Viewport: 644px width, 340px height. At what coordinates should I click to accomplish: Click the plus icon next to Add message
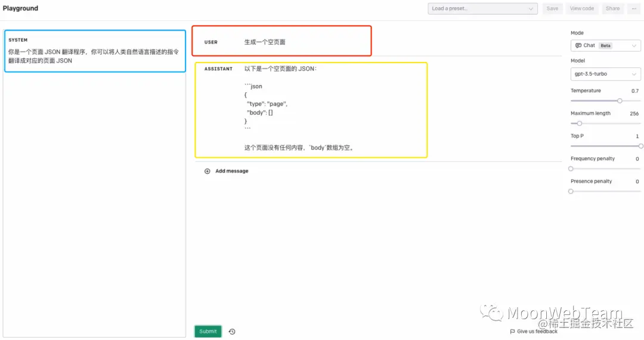[208, 171]
